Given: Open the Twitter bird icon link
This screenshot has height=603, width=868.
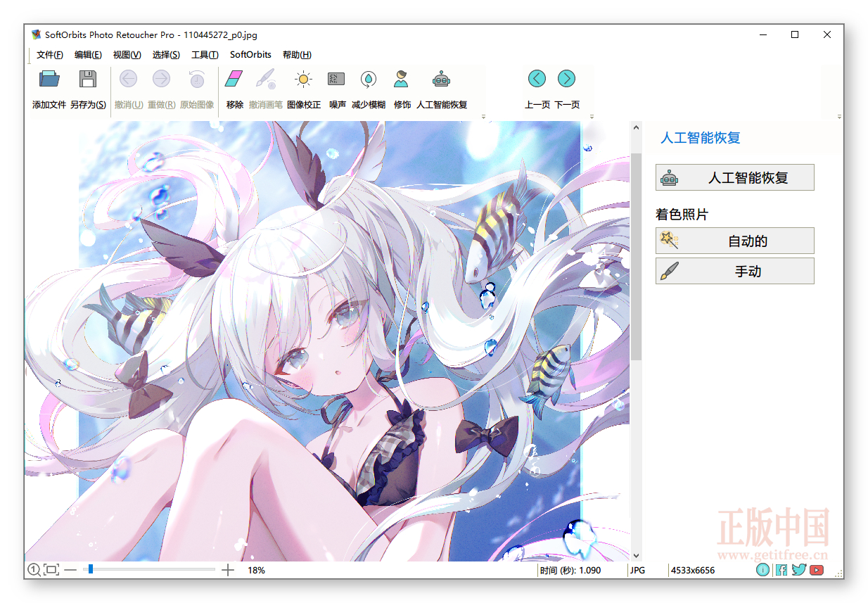Looking at the screenshot, I should (x=798, y=570).
